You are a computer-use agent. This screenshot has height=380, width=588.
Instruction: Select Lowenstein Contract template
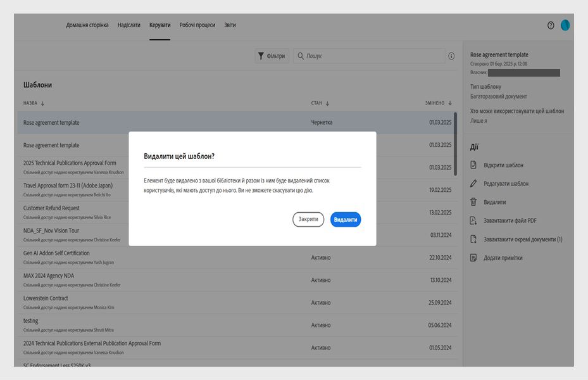pyautogui.click(x=237, y=302)
